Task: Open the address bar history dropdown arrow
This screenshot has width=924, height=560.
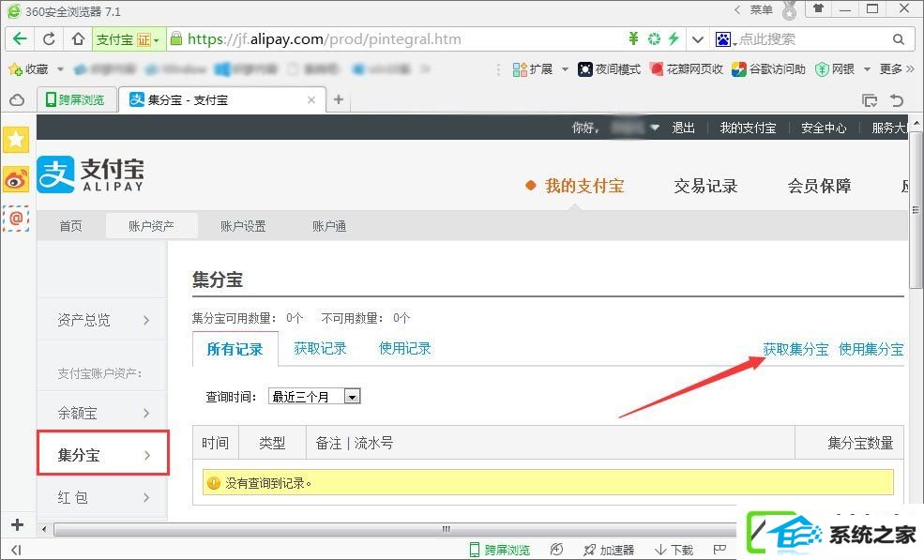Action: pyautogui.click(x=698, y=39)
